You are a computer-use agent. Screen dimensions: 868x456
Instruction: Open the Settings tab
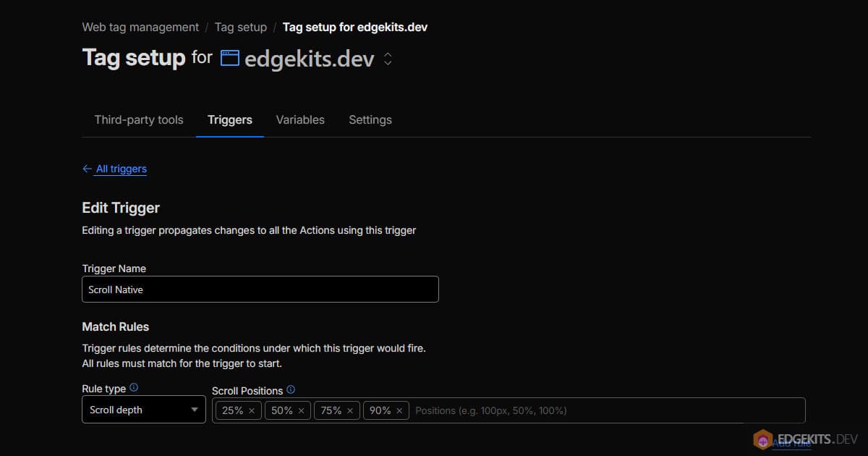tap(370, 119)
